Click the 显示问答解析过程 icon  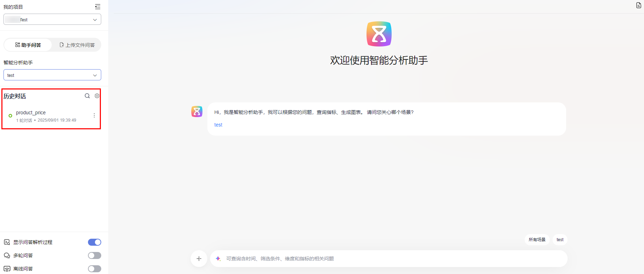tap(7, 242)
